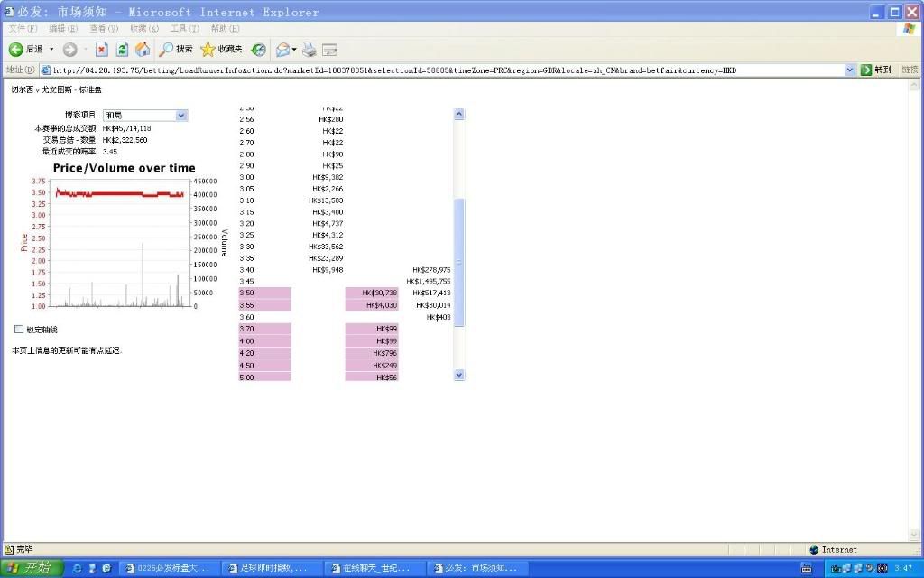Click the 转到 Go button

875,70
